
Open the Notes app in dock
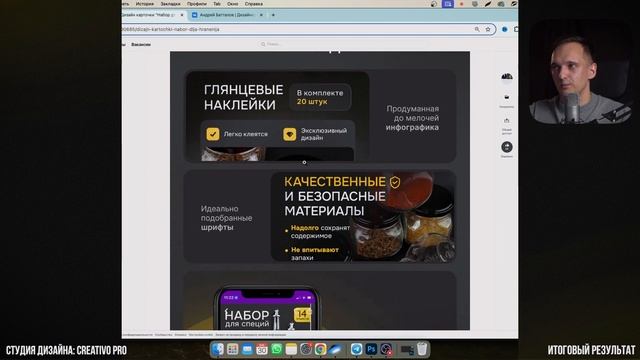(291, 349)
